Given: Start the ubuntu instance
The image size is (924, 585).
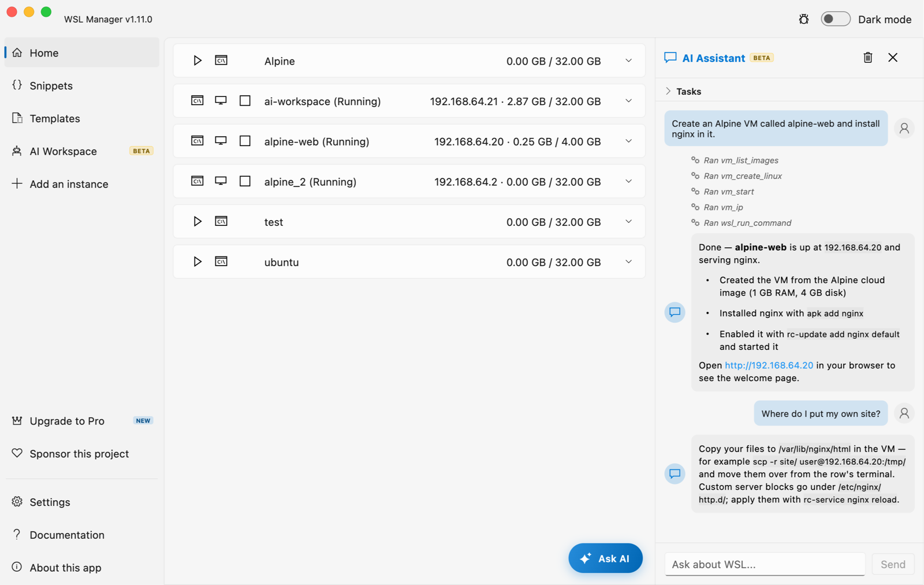Looking at the screenshot, I should tap(197, 262).
